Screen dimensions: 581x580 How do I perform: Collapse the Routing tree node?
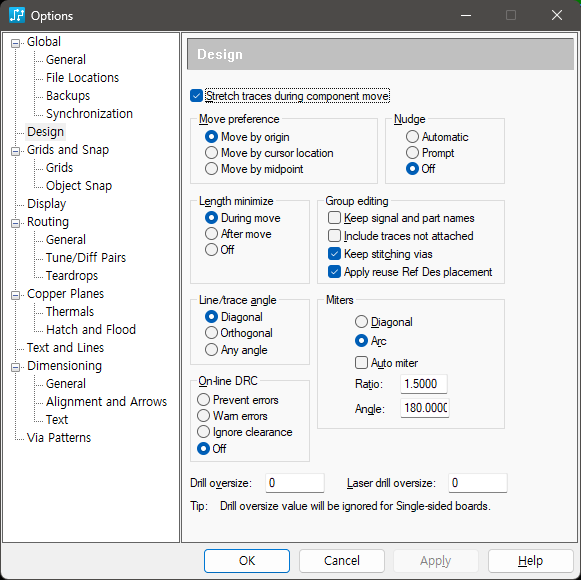(x=15, y=223)
